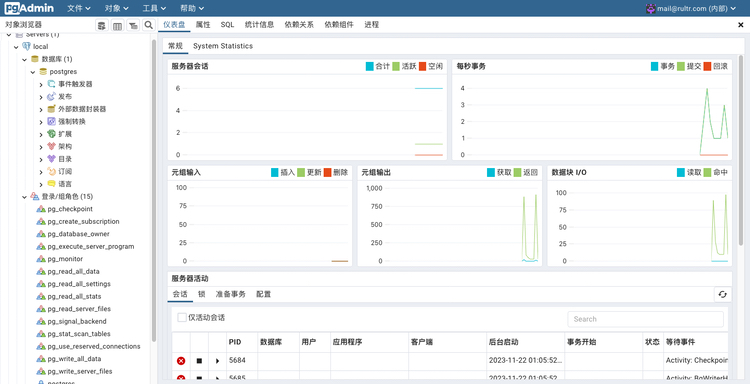Click the 回滚 legend swatch in 每秒事务

coord(707,66)
